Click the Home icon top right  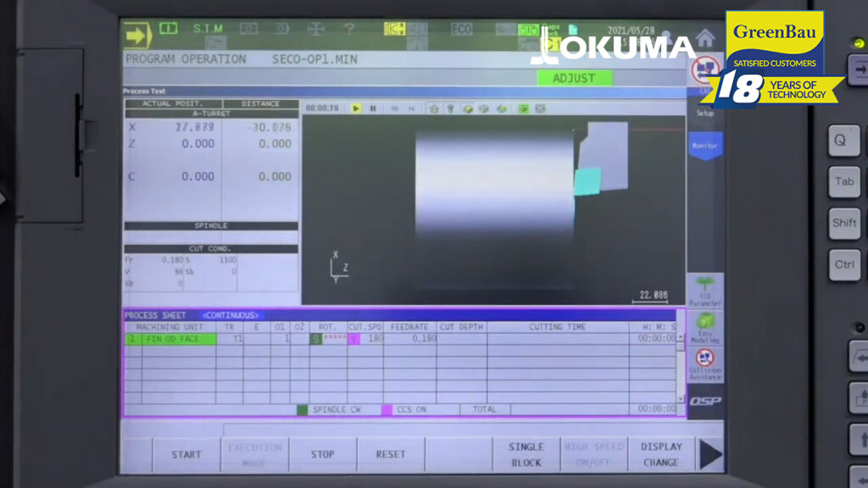point(706,37)
